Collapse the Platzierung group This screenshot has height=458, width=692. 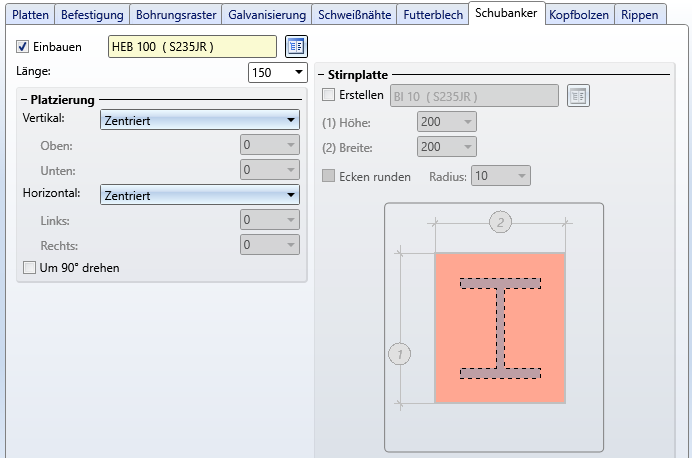tap(24, 100)
